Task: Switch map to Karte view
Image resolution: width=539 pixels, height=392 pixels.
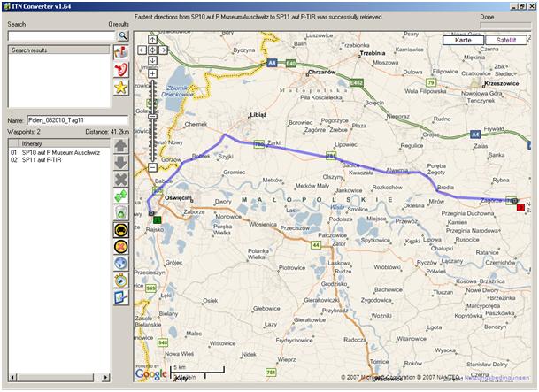Action: pyautogui.click(x=463, y=40)
